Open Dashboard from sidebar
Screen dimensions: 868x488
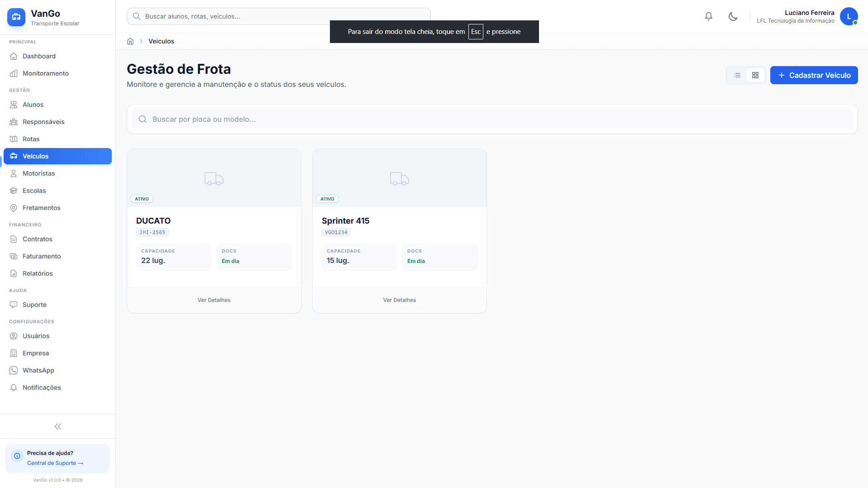click(39, 56)
